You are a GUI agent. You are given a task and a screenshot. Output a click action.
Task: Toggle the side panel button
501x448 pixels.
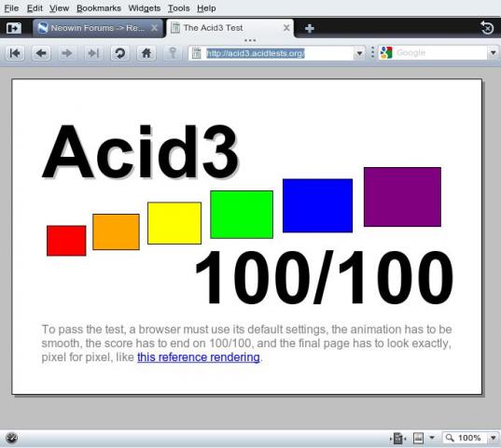(14, 28)
